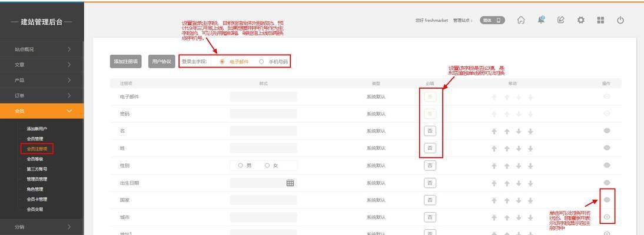Move the 性别 row up one
This screenshot has width=644, height=235.
pyautogui.click(x=506, y=166)
